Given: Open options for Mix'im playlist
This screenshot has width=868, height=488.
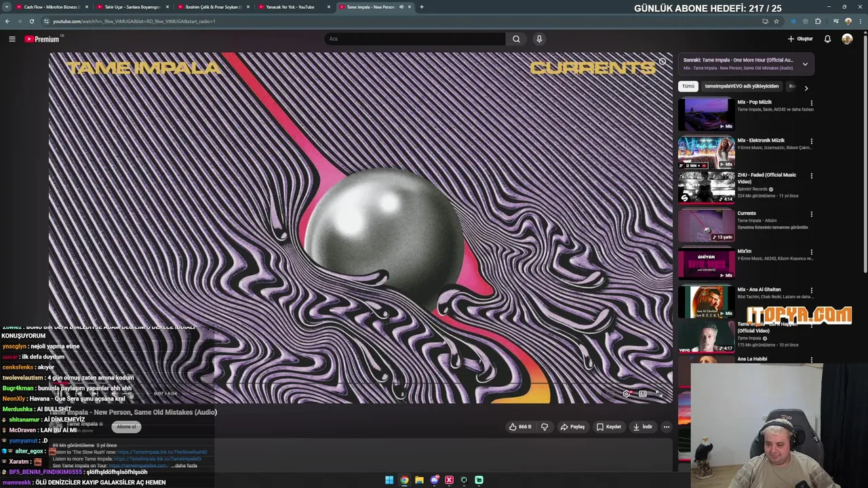Looking at the screenshot, I should pos(811,253).
